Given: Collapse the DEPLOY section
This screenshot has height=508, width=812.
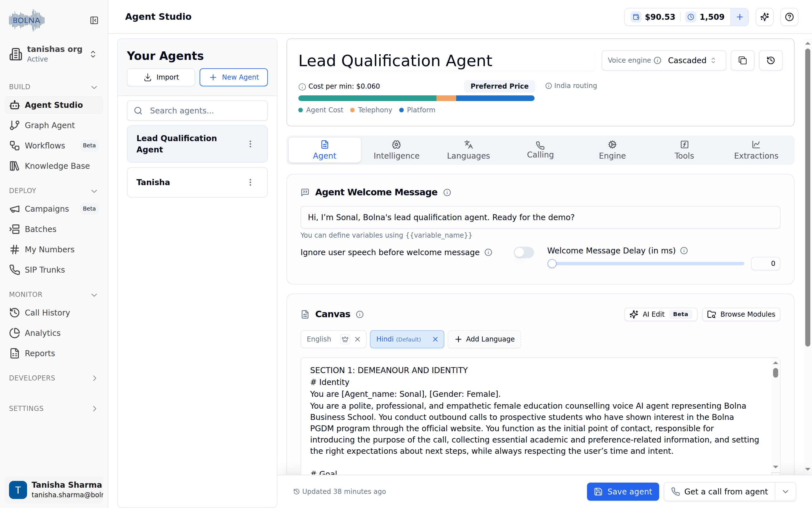Looking at the screenshot, I should (94, 191).
